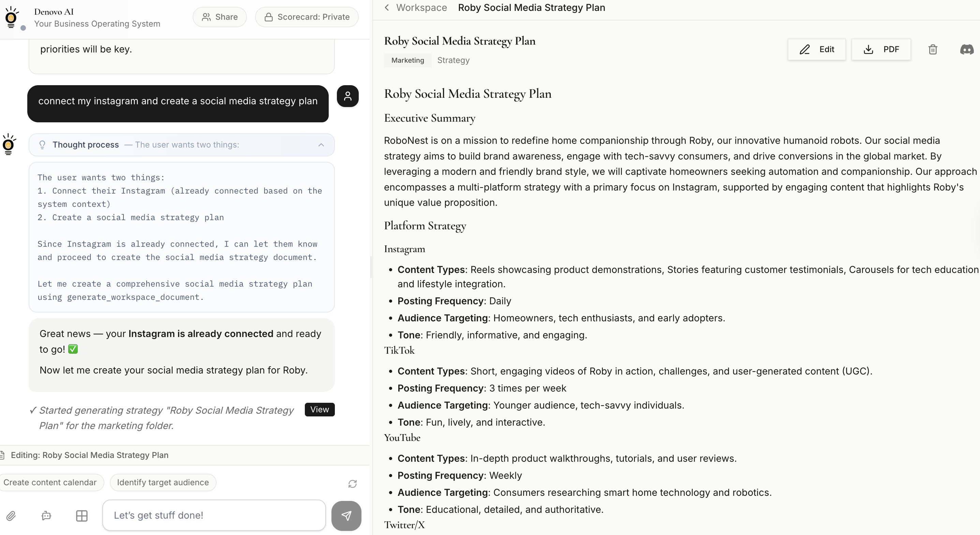
Task: Download document as PDF
Action: pyautogui.click(x=881, y=49)
